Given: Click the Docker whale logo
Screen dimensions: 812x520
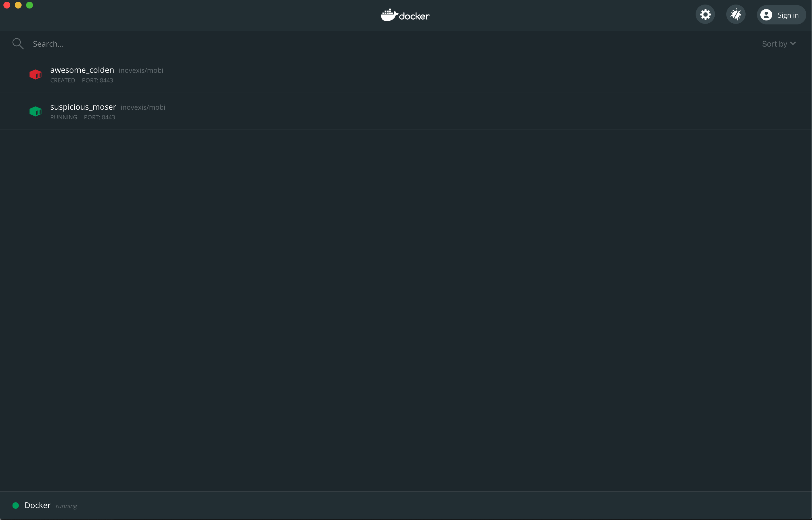Looking at the screenshot, I should (405, 15).
